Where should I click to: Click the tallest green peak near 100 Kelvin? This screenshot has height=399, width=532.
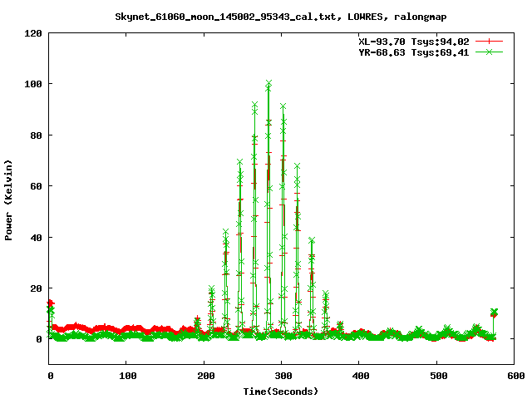(x=268, y=84)
